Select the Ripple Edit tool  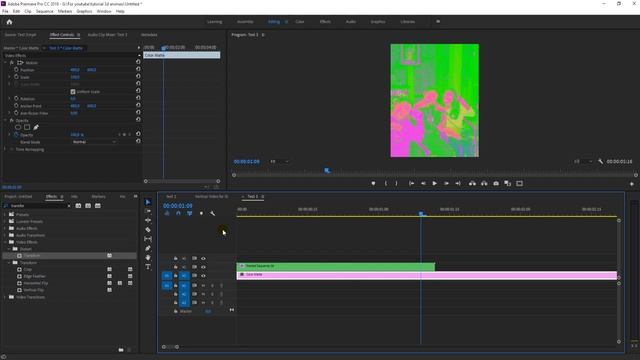tap(148, 220)
